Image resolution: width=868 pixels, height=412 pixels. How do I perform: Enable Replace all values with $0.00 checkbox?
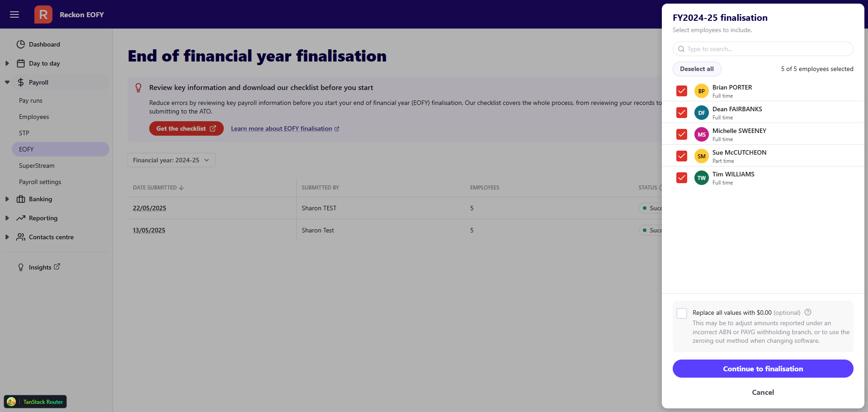tap(682, 313)
